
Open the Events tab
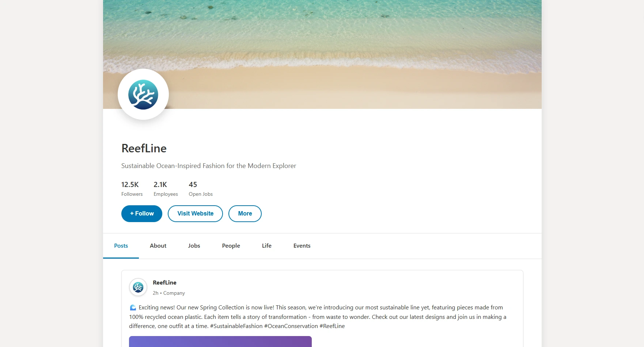click(302, 246)
